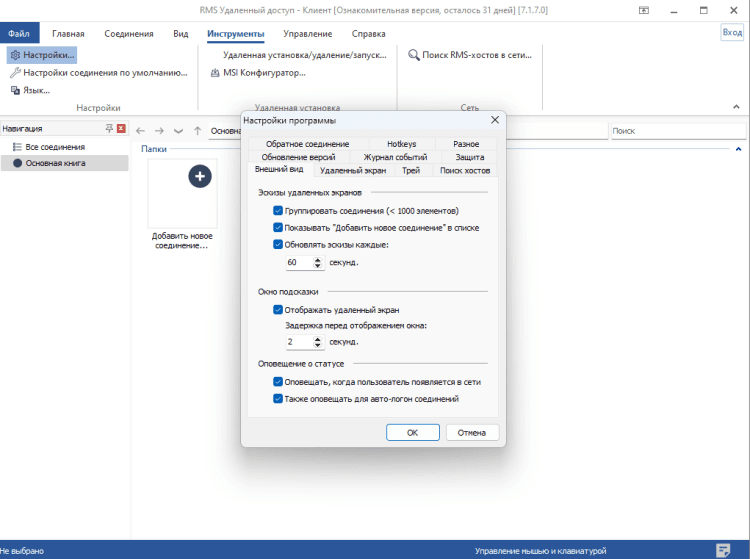
Task: Confirm settings with the OK button
Action: point(413,432)
